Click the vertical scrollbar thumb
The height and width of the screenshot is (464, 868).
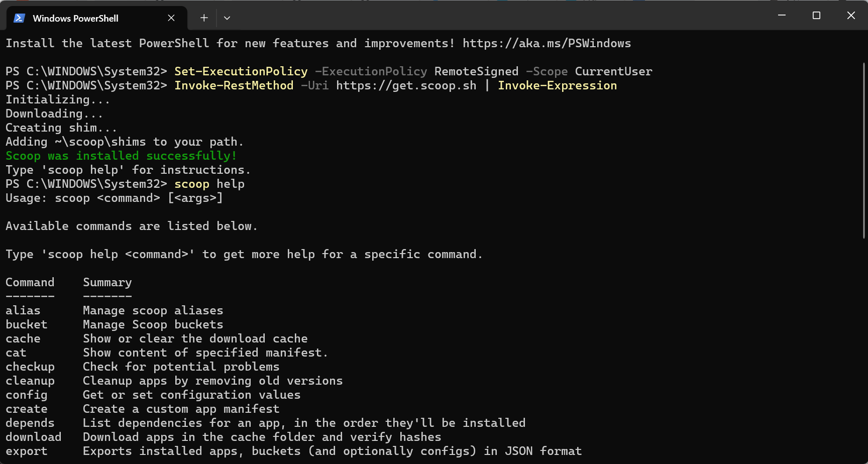864,151
